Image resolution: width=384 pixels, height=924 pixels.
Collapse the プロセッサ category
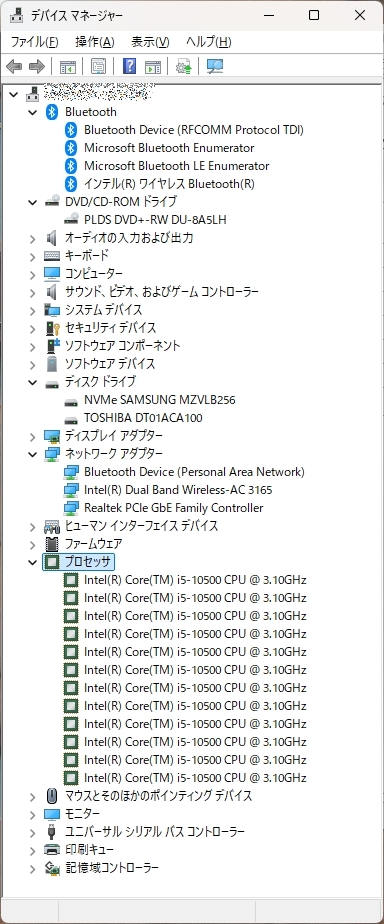32,562
